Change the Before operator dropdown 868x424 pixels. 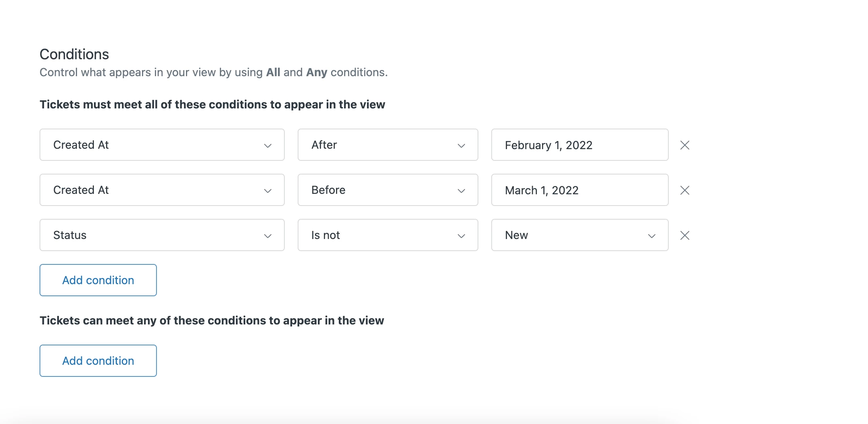[x=388, y=190]
